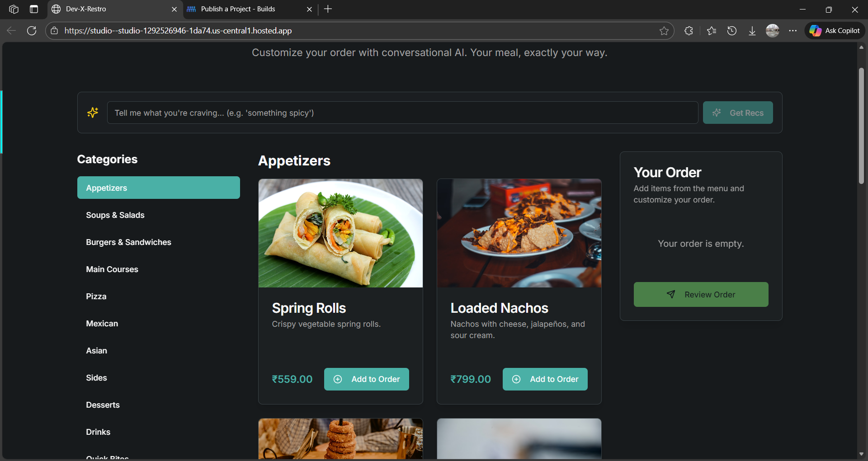
Task: Click the 'Your order is empty.' message
Action: (x=701, y=244)
